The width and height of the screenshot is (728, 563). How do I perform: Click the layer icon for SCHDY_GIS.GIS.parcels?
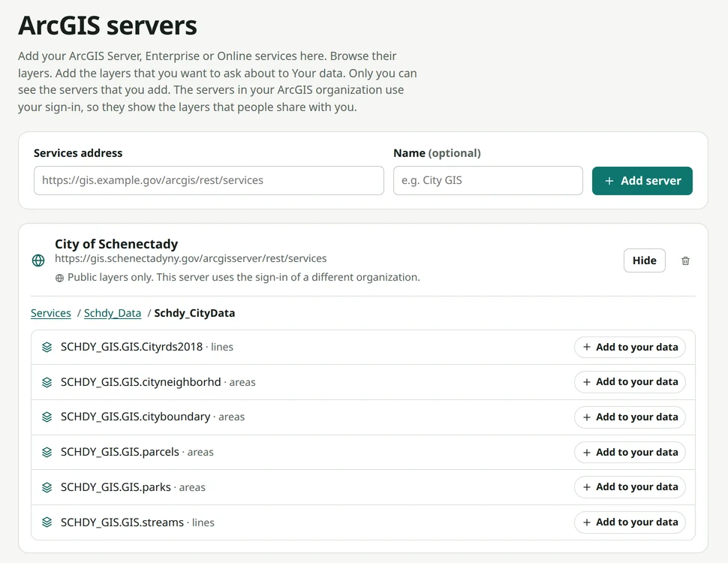47,452
